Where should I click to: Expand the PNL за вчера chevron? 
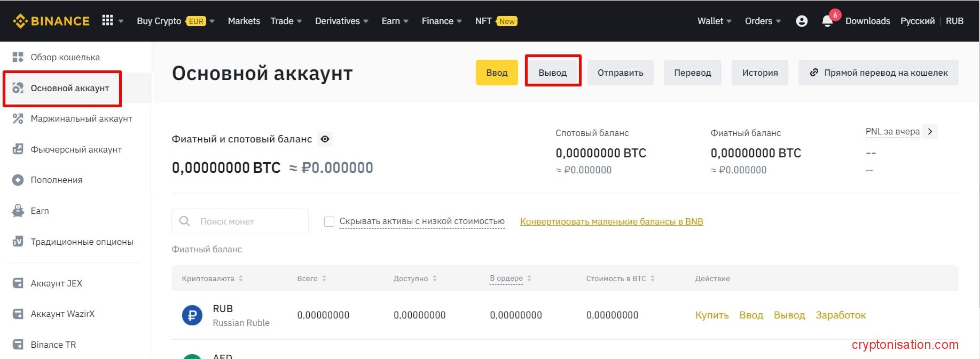click(930, 131)
